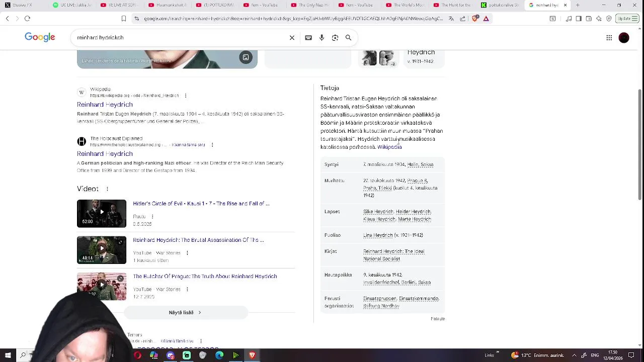Open the Windows notification center
This screenshot has width=644, height=362.
pos(631,355)
